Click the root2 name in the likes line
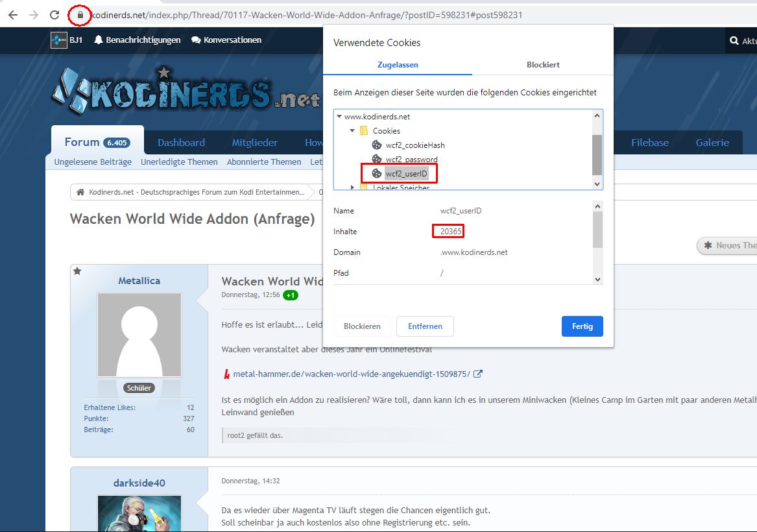Image resolution: width=757 pixels, height=532 pixels. [x=236, y=435]
